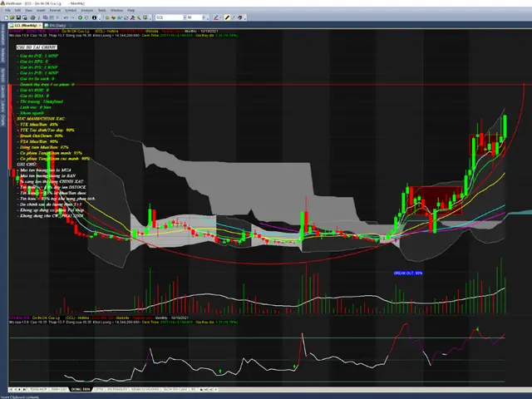532x399 pixels.
Task: Click the Open file toolbar icon
Action: click(x=14, y=17)
